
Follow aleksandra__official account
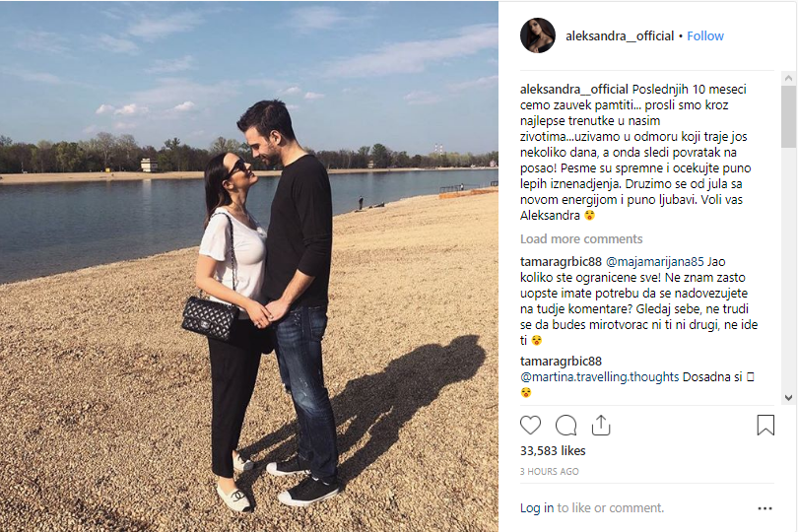click(x=704, y=36)
